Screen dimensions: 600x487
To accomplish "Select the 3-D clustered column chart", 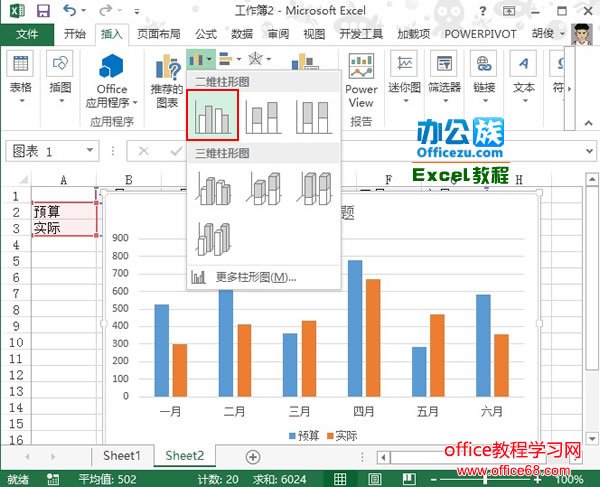I will (x=213, y=188).
